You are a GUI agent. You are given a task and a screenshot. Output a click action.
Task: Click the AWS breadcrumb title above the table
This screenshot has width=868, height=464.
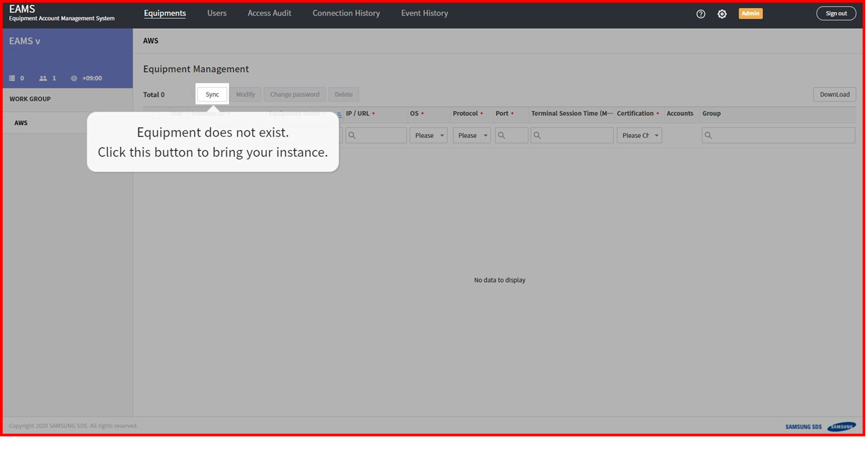[x=151, y=41]
